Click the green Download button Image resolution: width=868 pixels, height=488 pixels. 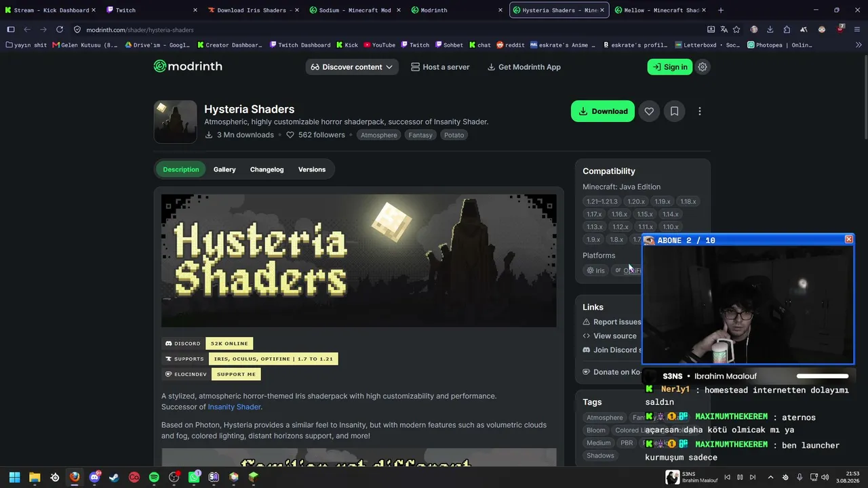(x=603, y=111)
